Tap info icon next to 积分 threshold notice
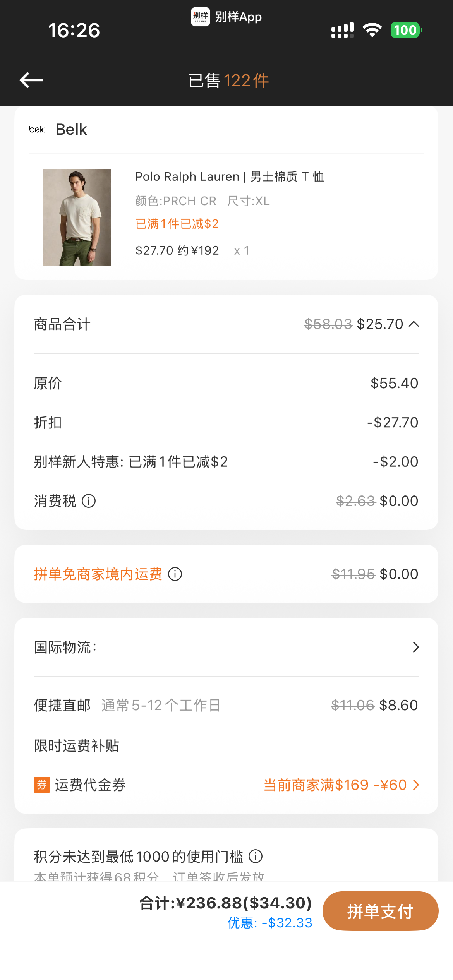 pos(256,856)
